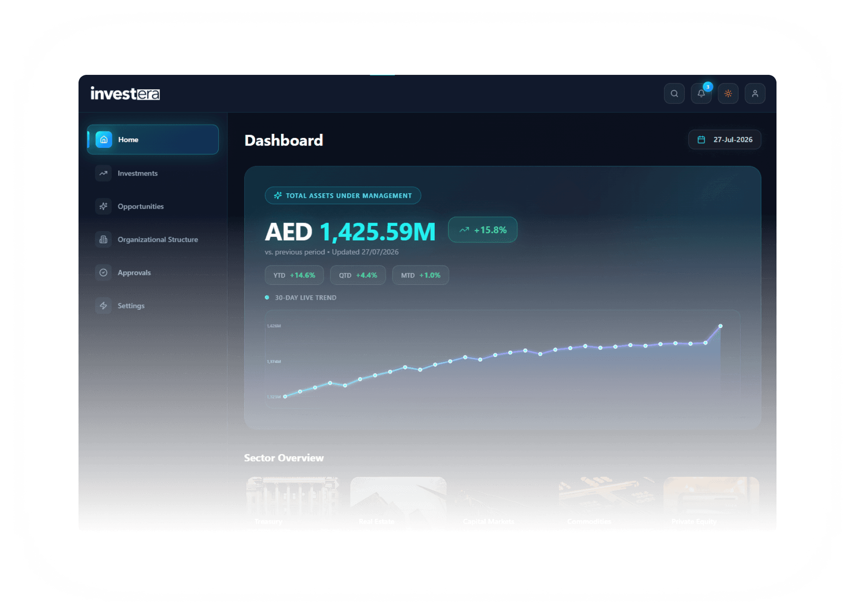The height and width of the screenshot is (616, 855).
Task: Open Settings from the sidebar
Action: [152, 306]
